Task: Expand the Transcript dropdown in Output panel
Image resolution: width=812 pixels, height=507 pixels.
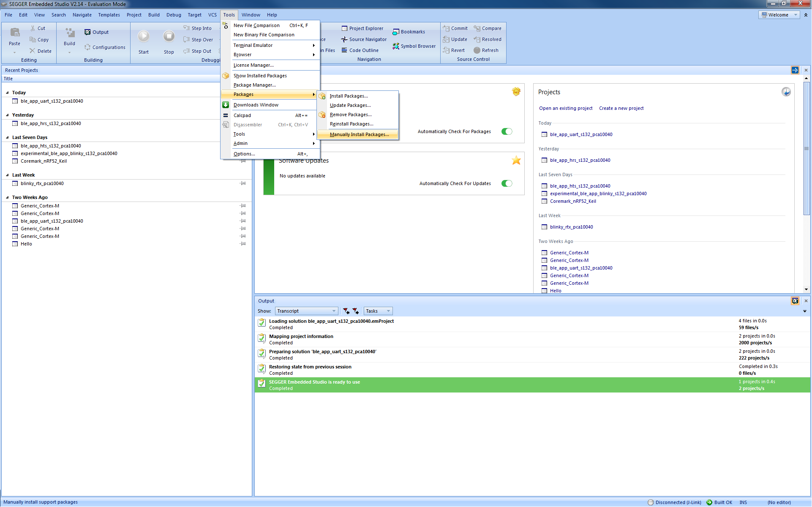Action: point(333,310)
